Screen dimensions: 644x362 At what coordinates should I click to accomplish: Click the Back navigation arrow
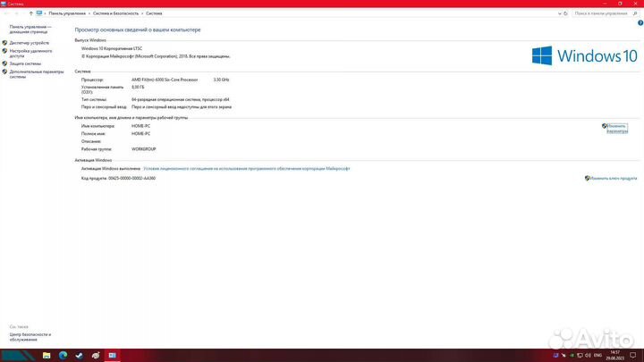click(x=6, y=13)
